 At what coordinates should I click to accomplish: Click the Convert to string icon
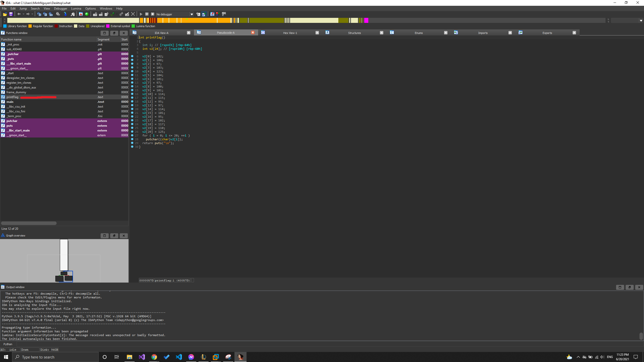click(x=107, y=14)
